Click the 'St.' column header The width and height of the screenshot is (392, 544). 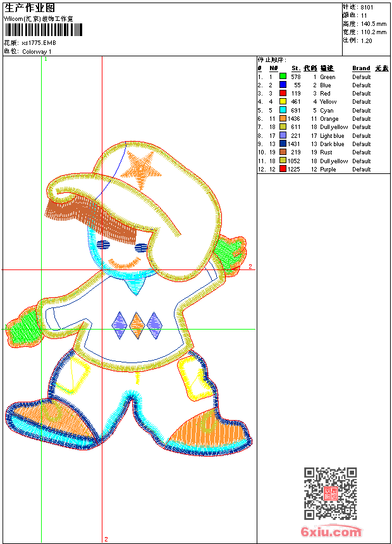(x=296, y=68)
